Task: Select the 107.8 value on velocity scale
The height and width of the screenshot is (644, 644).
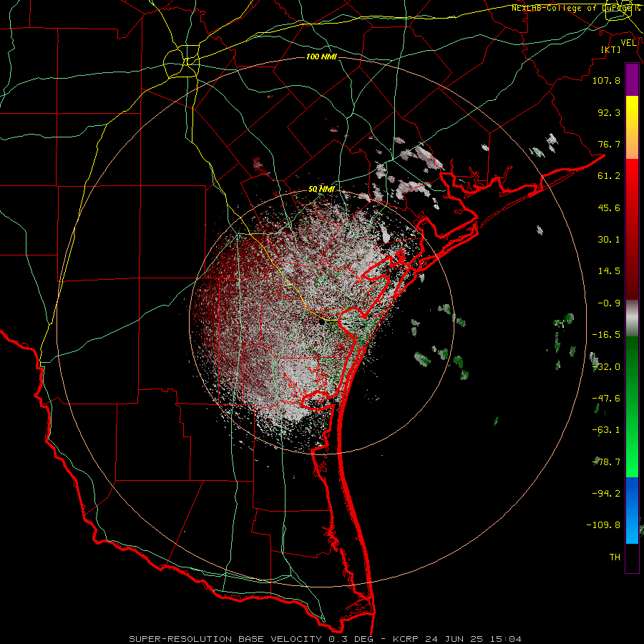Action: (606, 80)
